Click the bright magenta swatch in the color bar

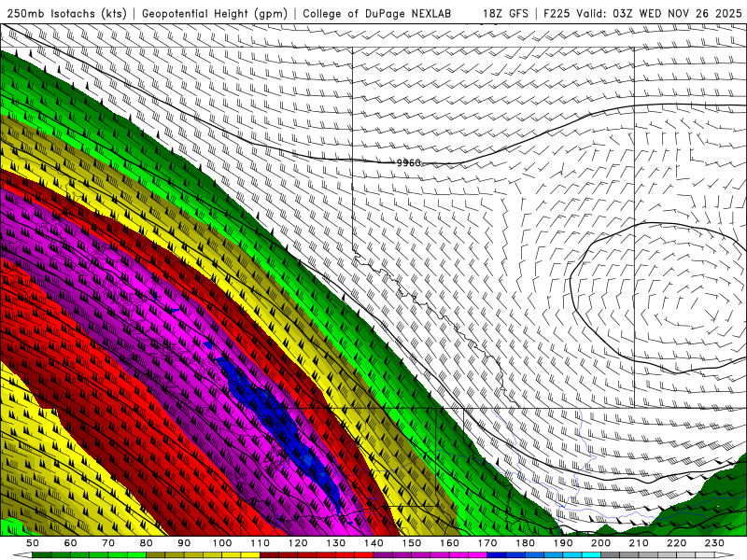click(x=477, y=554)
